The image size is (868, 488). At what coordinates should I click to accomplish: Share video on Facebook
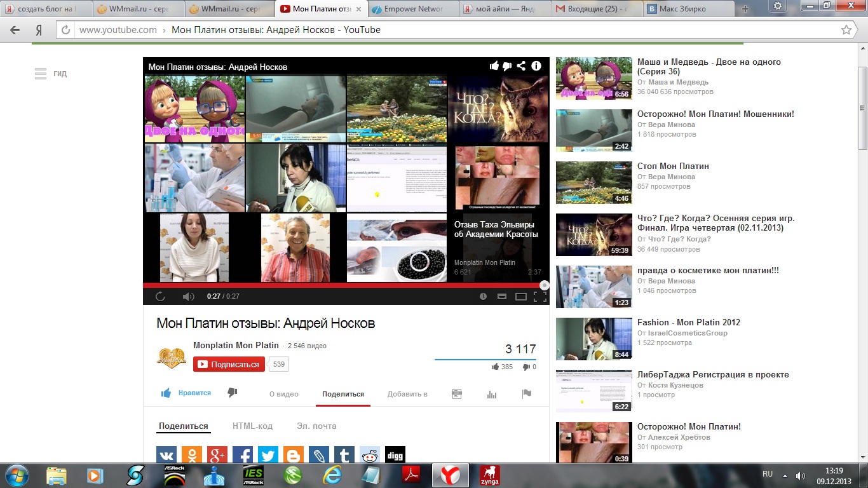[243, 456]
